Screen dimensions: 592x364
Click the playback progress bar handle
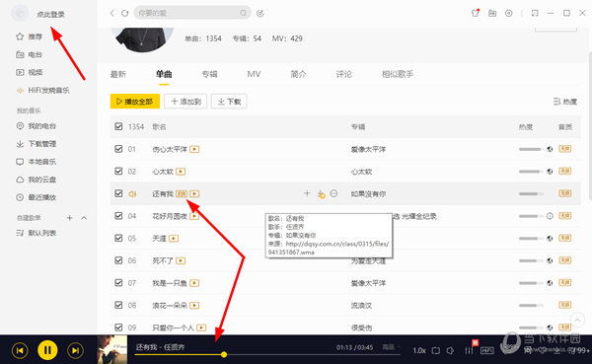pos(224,354)
